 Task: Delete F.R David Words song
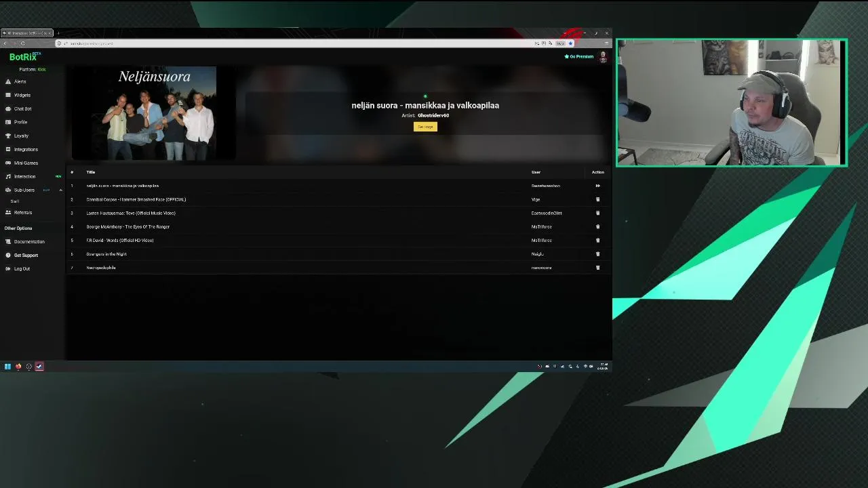pos(597,240)
